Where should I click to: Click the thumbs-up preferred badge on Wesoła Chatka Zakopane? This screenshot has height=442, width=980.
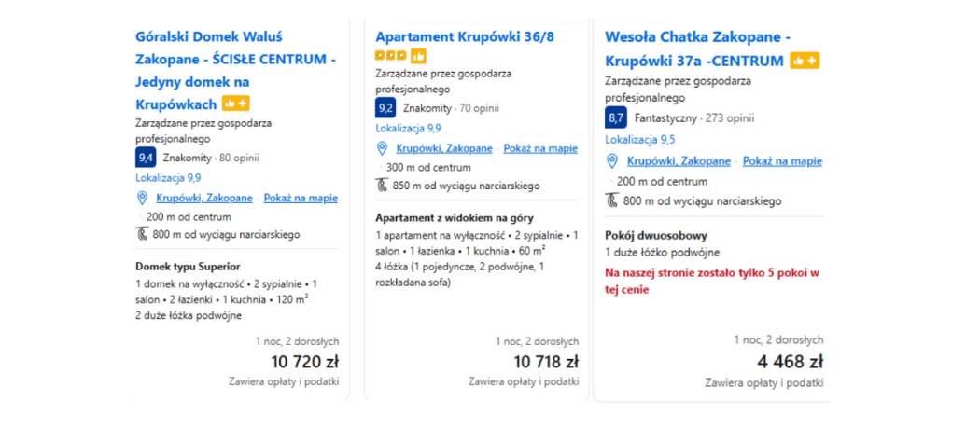pyautogui.click(x=805, y=61)
